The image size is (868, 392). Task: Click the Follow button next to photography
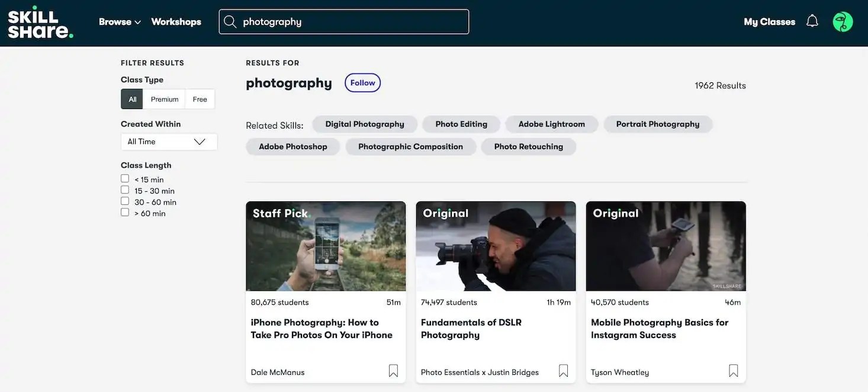(x=362, y=82)
